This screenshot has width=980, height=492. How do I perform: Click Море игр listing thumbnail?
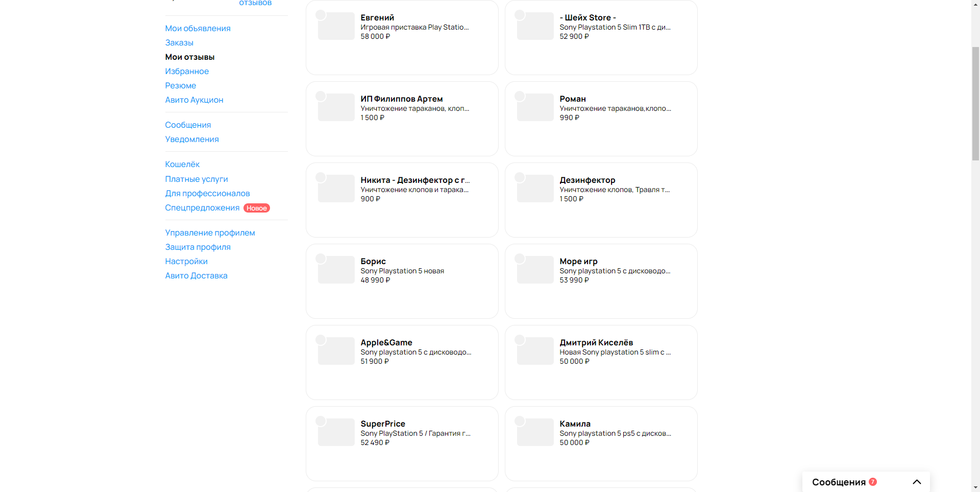(x=535, y=270)
